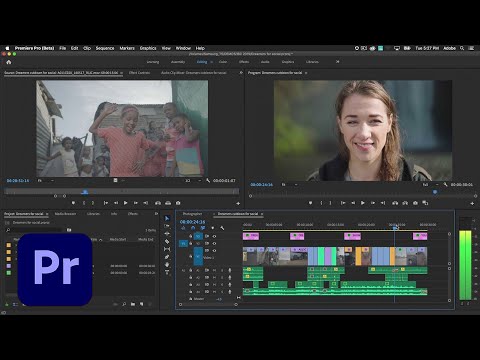Image resolution: width=480 pixels, height=360 pixels.
Task: Select the Ripple Edit tool
Action: (167, 234)
